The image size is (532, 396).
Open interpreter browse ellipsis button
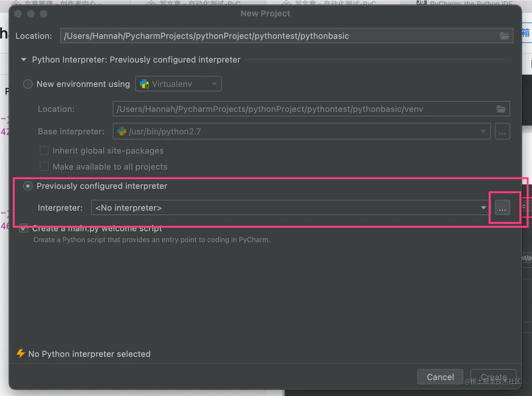pos(502,208)
